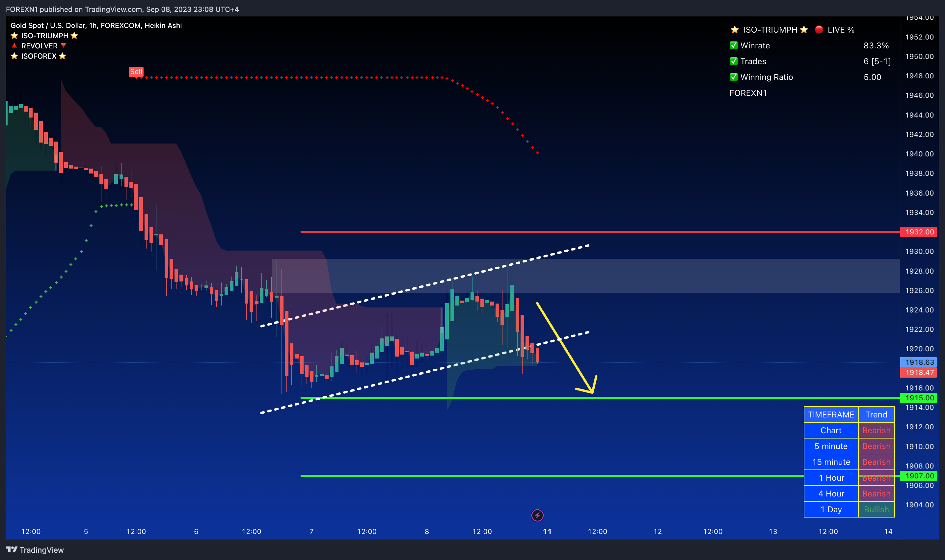The width and height of the screenshot is (945, 560).
Task: Click the TIMEFRAME header cell
Action: [x=831, y=414]
